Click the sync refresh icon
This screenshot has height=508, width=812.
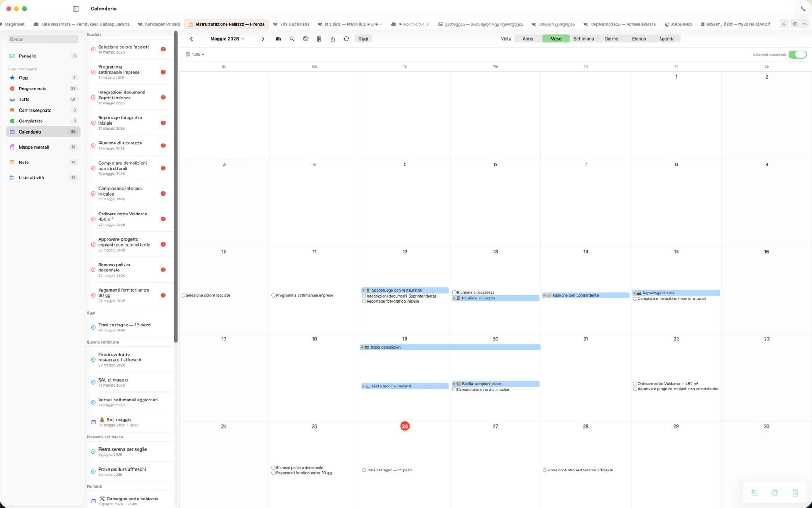pyautogui.click(x=346, y=39)
